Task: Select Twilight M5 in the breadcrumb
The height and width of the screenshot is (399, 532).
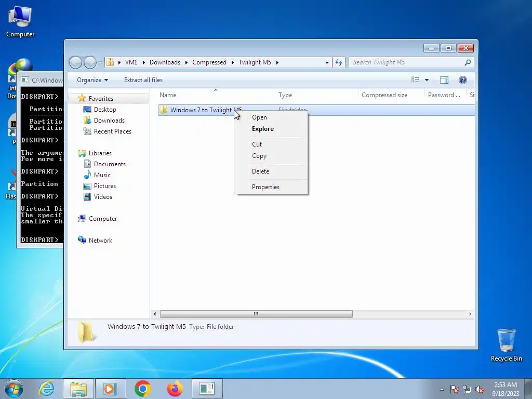Action: click(255, 62)
